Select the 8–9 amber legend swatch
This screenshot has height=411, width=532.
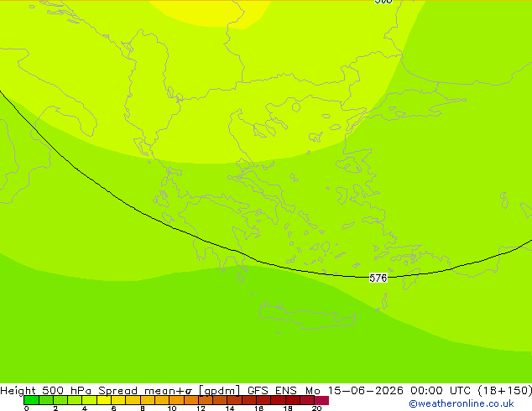(x=148, y=400)
